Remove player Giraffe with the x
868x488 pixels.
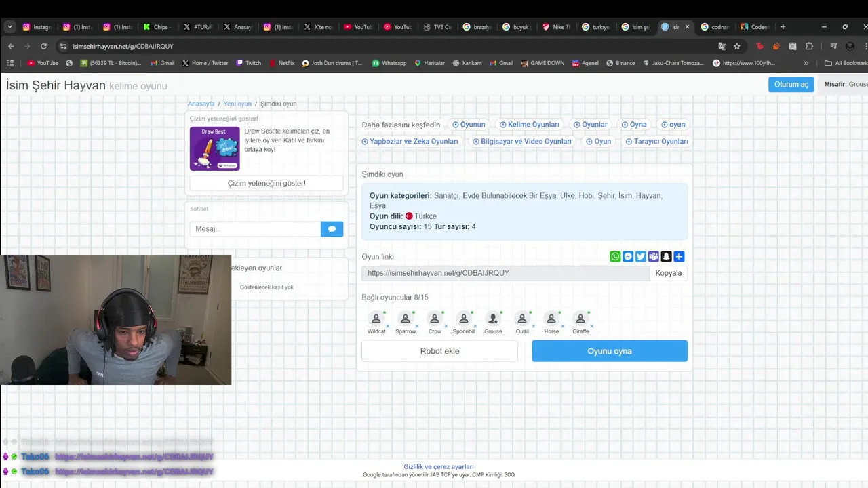[x=592, y=326]
